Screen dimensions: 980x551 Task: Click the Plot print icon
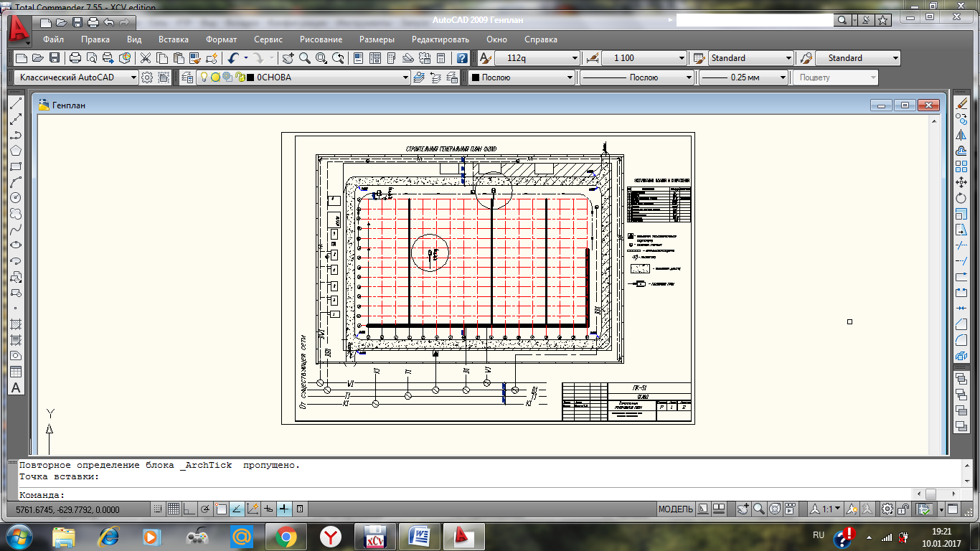tap(75, 58)
